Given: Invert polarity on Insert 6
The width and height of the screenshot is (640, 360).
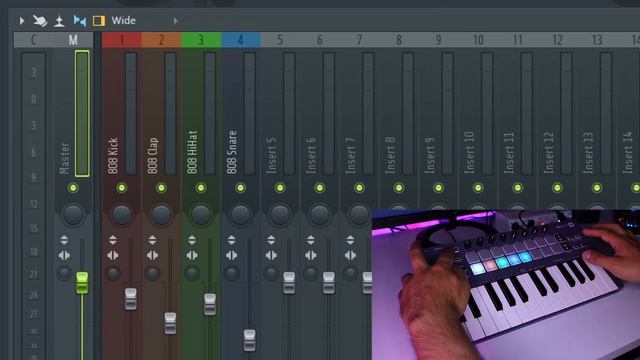Looking at the screenshot, I should point(311,240).
